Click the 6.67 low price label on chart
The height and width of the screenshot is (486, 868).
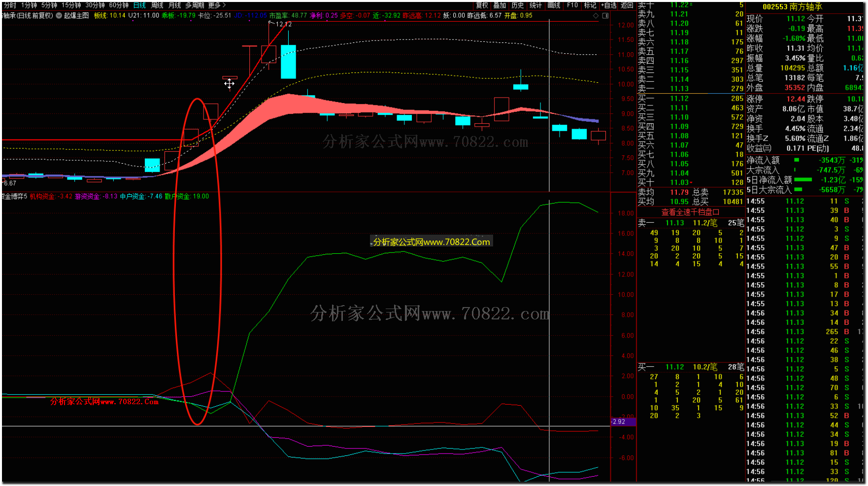coord(9,183)
